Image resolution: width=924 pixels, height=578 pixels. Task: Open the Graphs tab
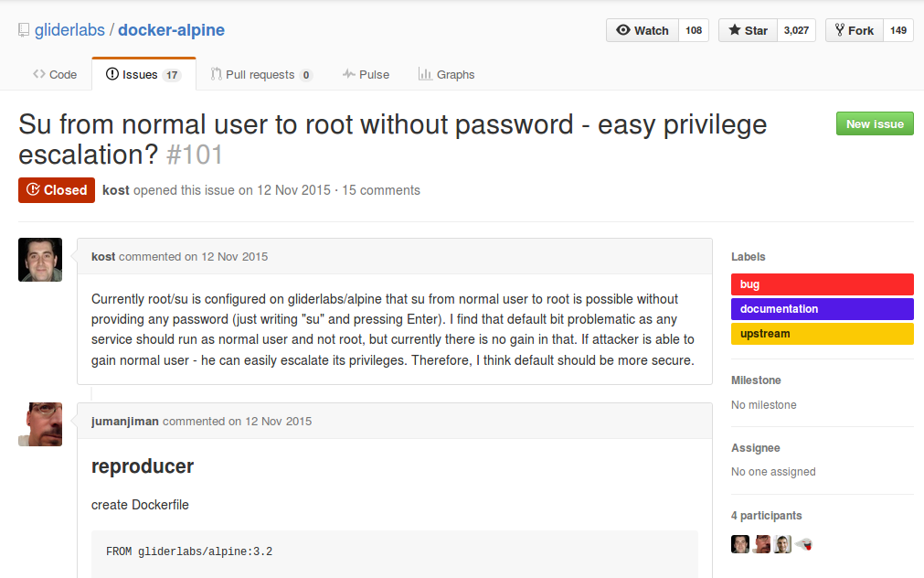click(x=446, y=74)
